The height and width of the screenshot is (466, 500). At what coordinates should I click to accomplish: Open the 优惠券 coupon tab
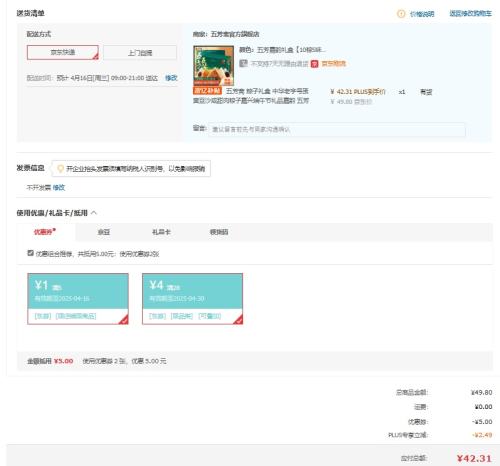[45, 232]
